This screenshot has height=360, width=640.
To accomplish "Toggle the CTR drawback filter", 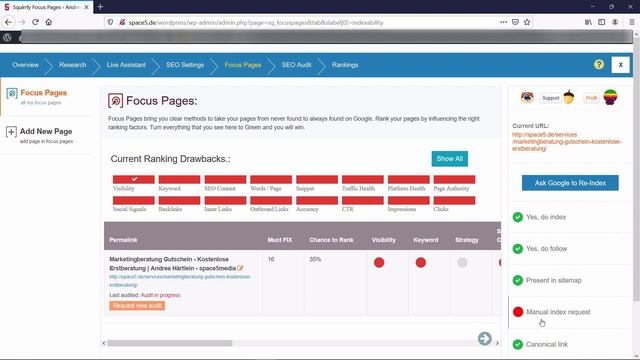I will tap(363, 200).
